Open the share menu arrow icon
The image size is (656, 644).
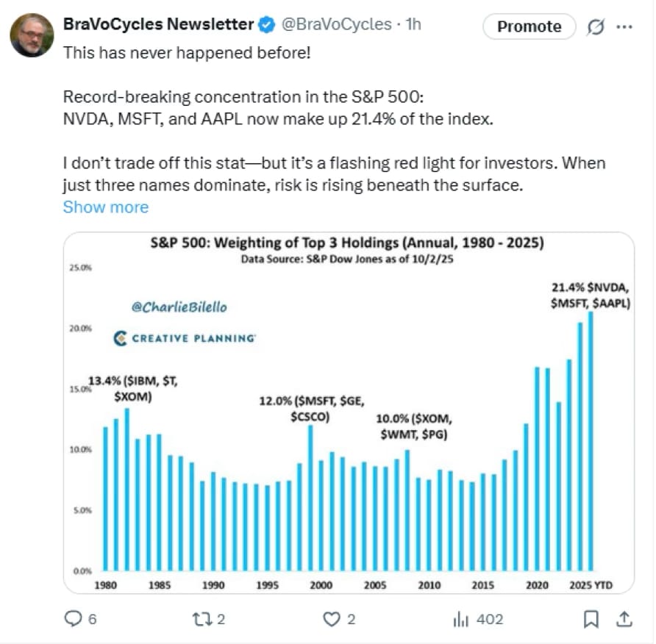(624, 619)
